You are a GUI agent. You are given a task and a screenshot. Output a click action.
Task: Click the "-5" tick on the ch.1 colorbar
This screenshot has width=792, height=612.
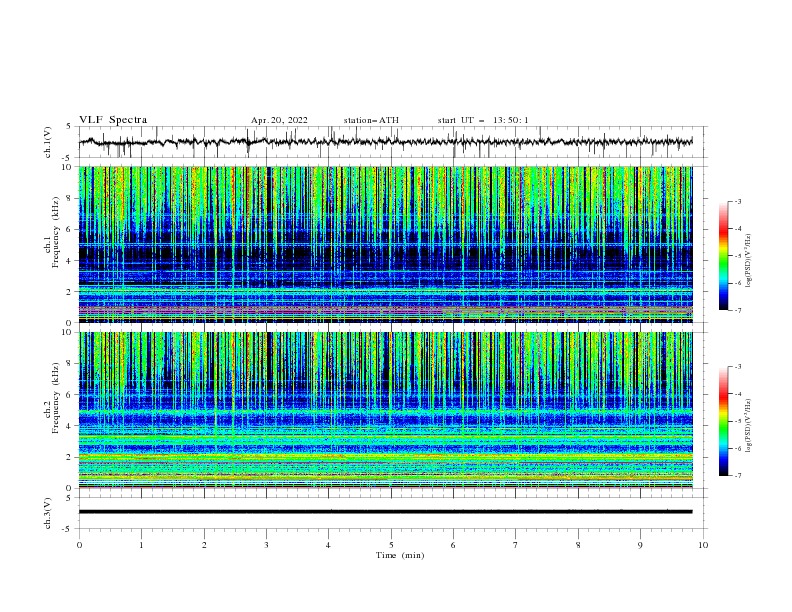coord(737,256)
